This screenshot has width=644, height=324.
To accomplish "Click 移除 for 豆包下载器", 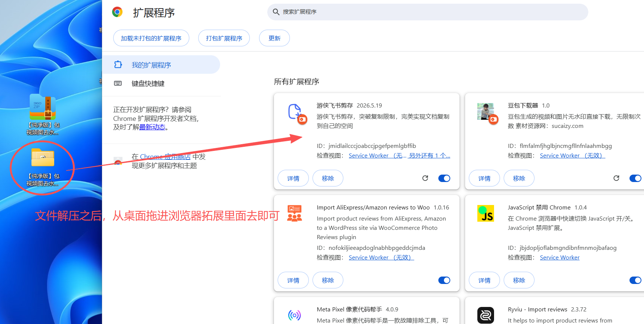I will 519,178.
